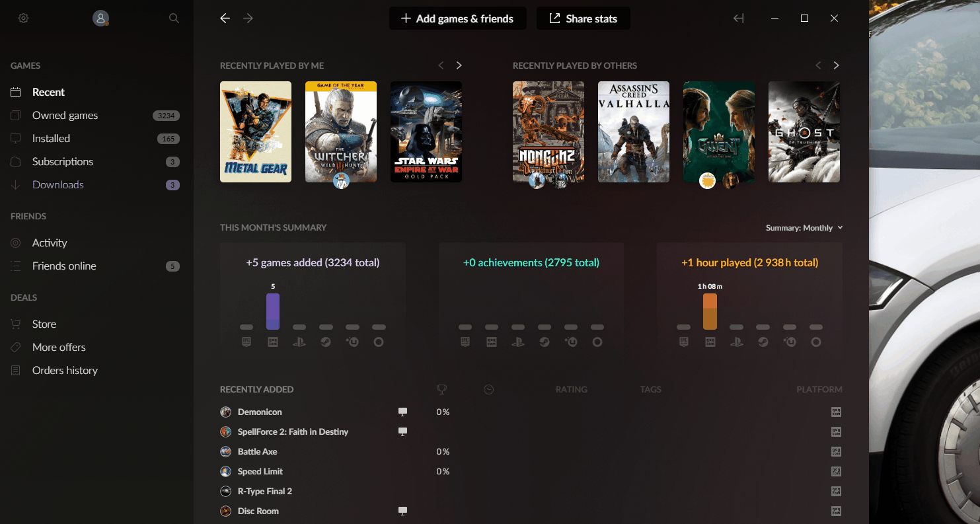Click the orange hours played bar
Screen dimensions: 980x524
(x=710, y=311)
